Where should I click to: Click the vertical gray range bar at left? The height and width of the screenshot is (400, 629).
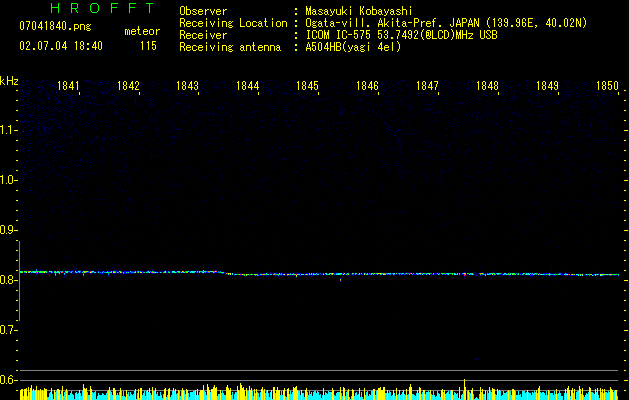click(20, 281)
